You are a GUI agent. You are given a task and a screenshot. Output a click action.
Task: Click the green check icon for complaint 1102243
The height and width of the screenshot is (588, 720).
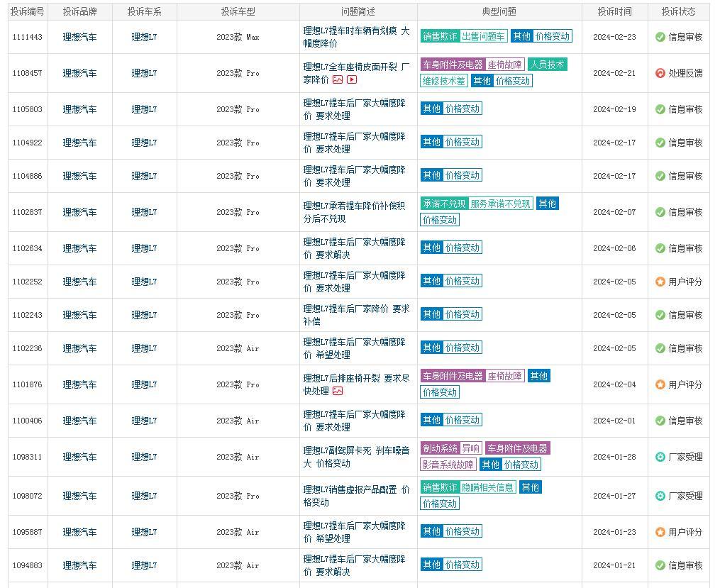click(x=660, y=315)
